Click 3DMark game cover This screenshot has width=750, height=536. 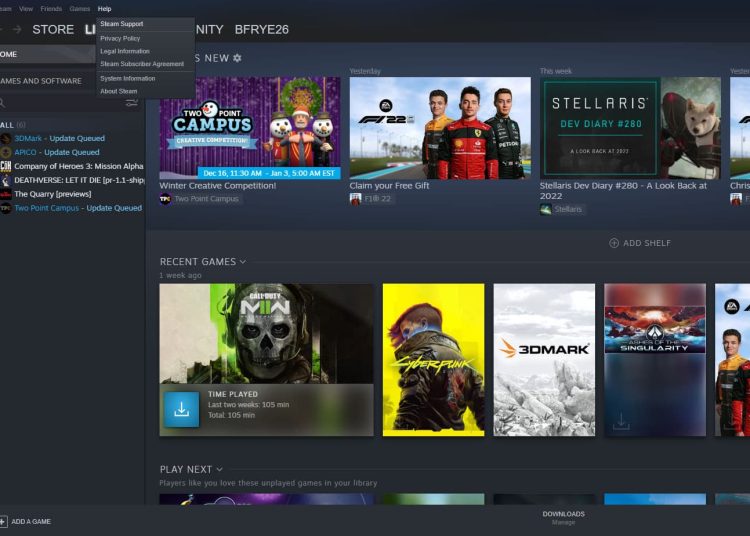544,360
